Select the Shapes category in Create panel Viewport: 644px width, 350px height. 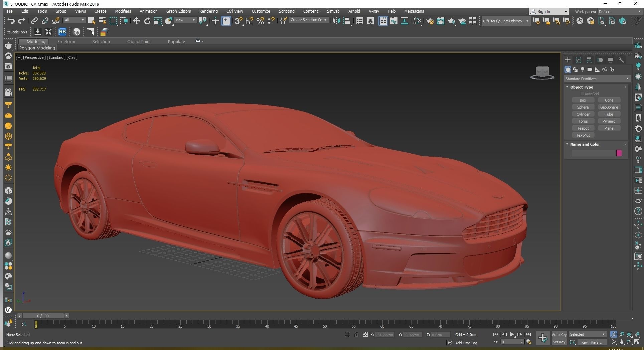[x=575, y=69]
